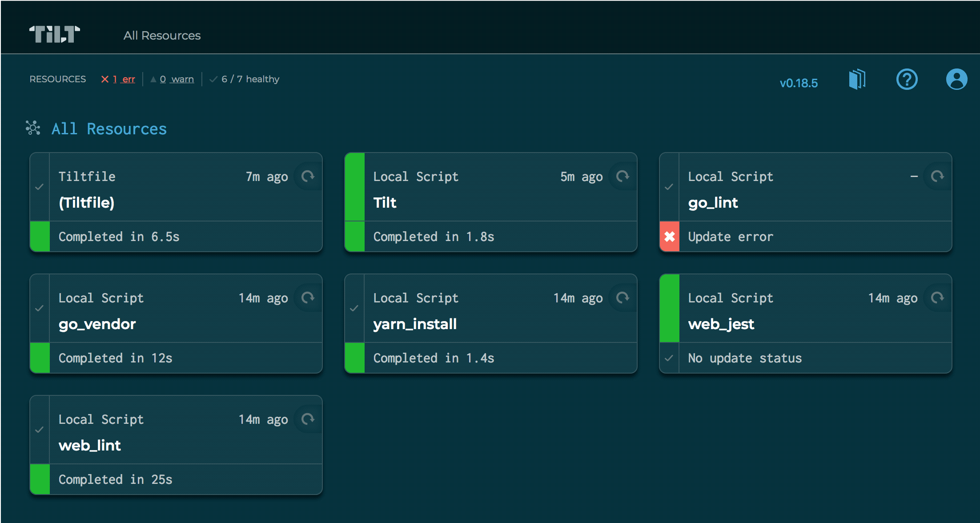Click green build status square on web_lint

click(x=40, y=479)
